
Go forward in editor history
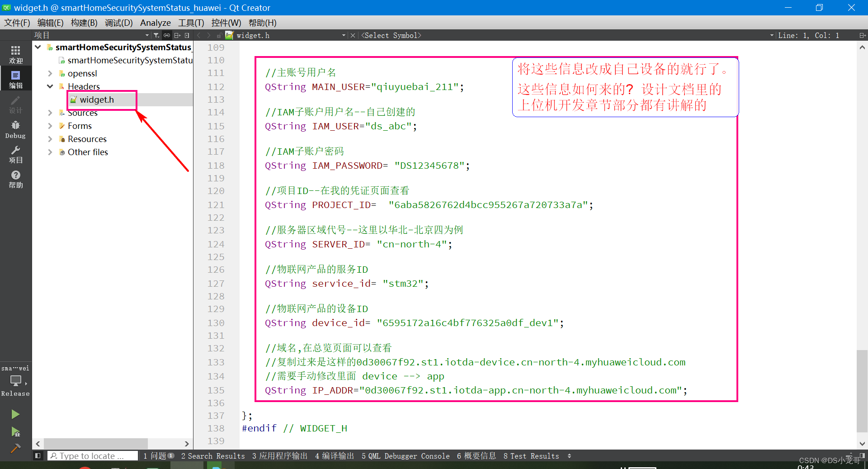click(209, 35)
